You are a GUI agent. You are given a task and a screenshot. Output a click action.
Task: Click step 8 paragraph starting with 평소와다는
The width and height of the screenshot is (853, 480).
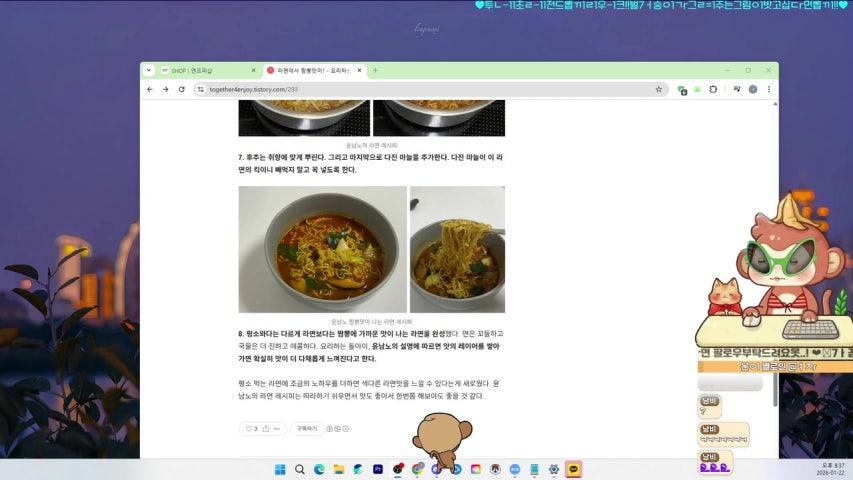(x=370, y=346)
